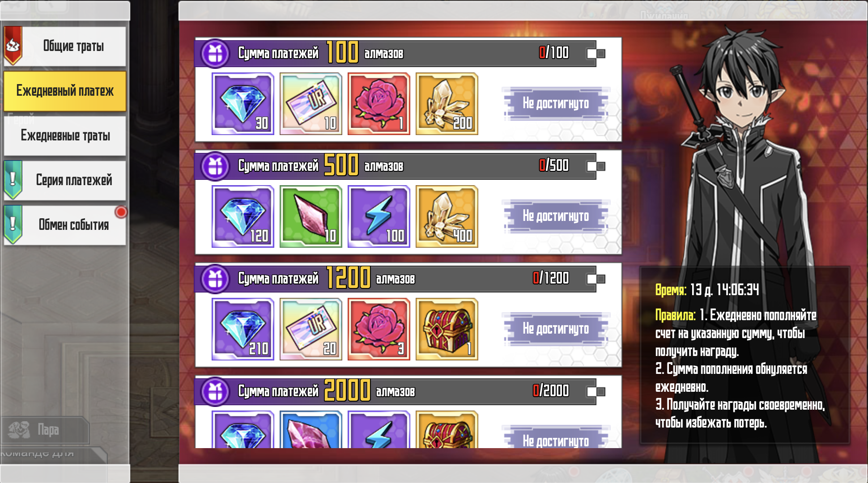
Task: Select the Ежедневный платеж tab
Action: point(65,91)
